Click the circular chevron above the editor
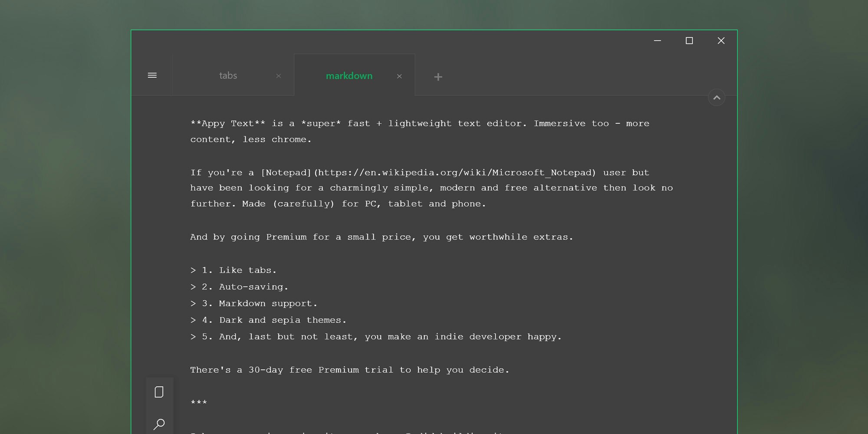The width and height of the screenshot is (868, 434). [717, 97]
